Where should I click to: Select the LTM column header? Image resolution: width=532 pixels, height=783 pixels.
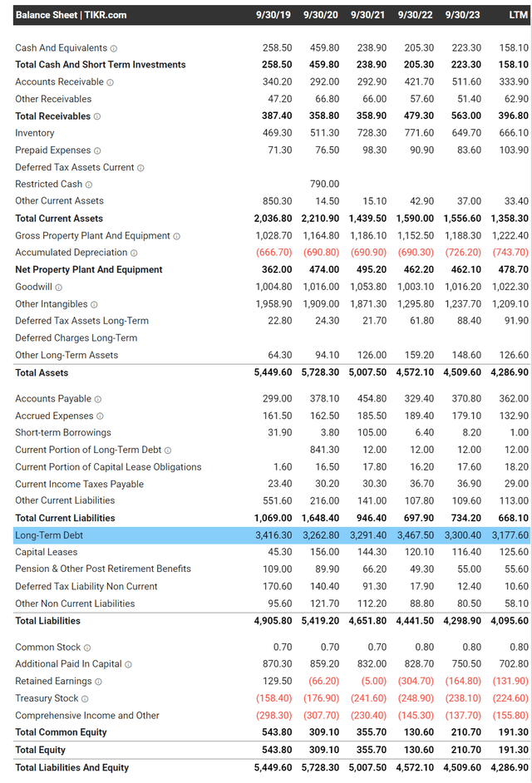click(518, 15)
